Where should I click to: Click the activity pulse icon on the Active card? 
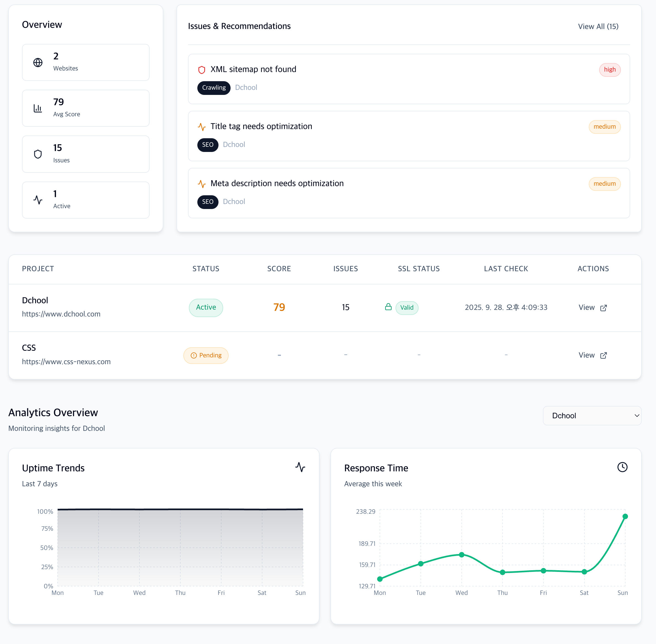point(38,200)
